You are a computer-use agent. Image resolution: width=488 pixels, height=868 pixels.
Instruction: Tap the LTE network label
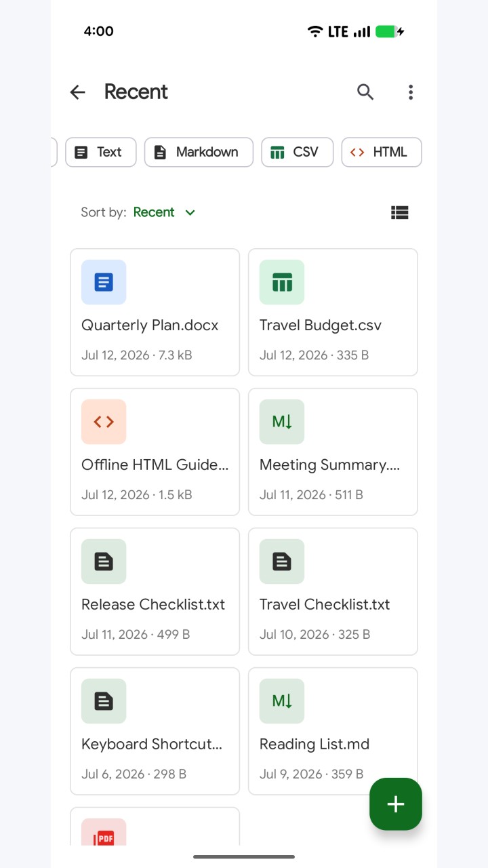338,32
